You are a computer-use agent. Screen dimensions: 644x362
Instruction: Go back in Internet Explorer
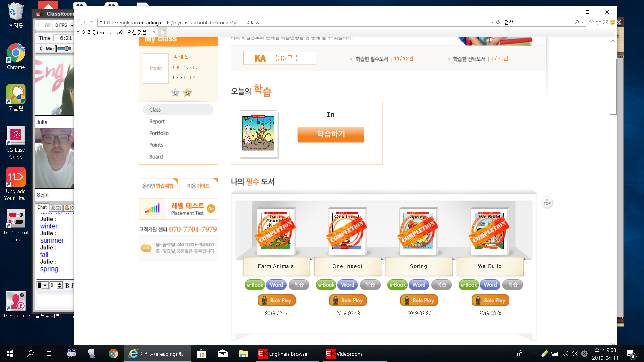(x=81, y=22)
